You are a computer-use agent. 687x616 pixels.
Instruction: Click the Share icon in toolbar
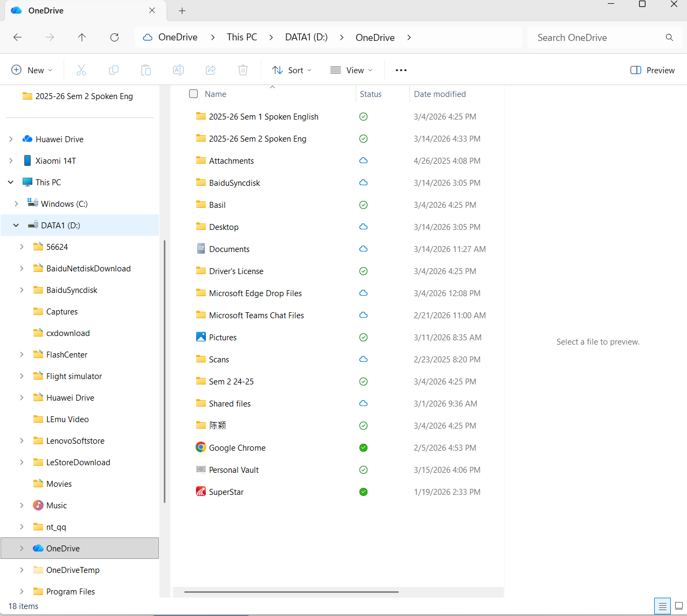pyautogui.click(x=211, y=70)
